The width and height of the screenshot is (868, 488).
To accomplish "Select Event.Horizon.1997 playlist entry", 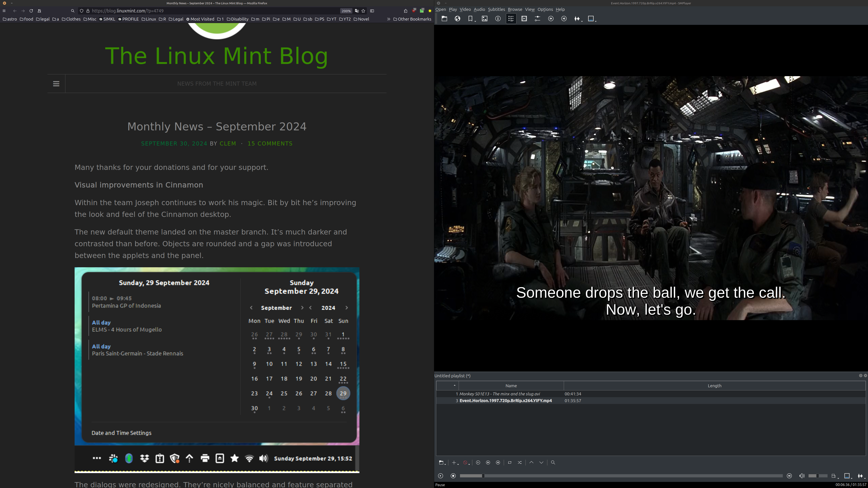I will tap(651, 401).
